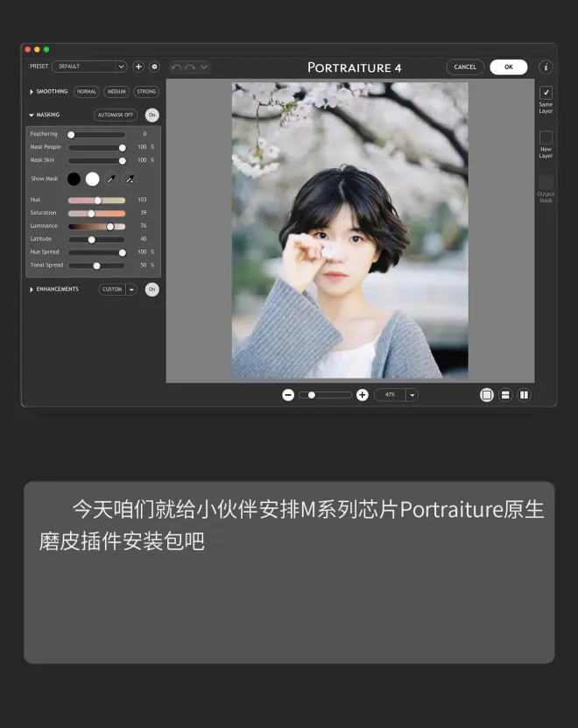Check the New Layer checkbox

point(546,138)
